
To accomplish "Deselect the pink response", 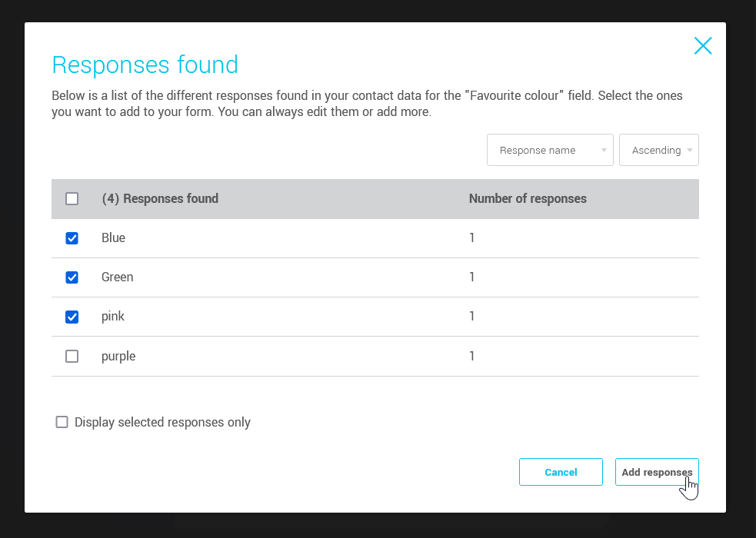I will 72,317.
